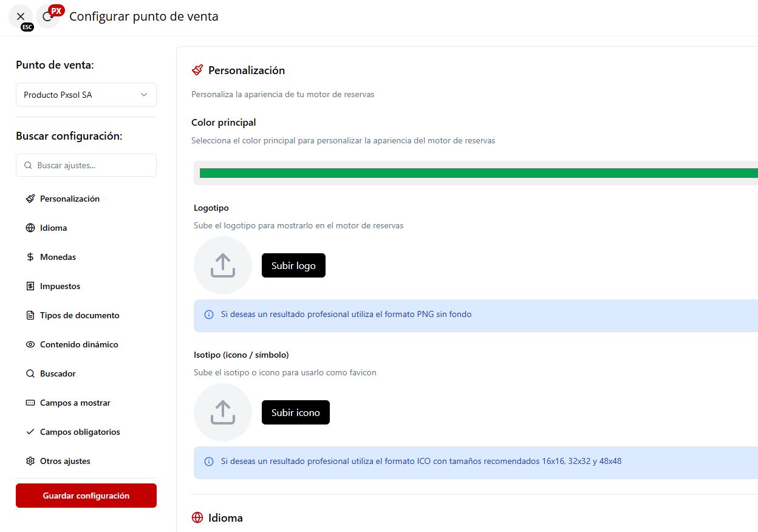Open Impuestos settings section

(60, 286)
